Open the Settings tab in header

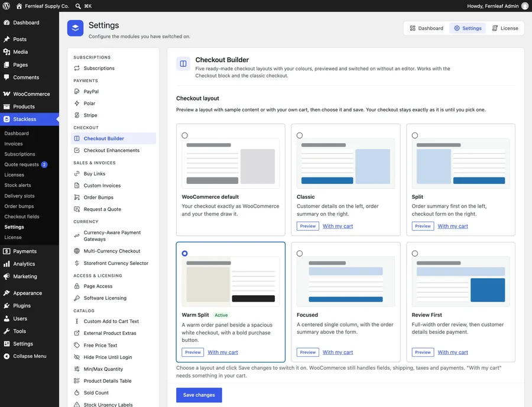[x=468, y=28]
